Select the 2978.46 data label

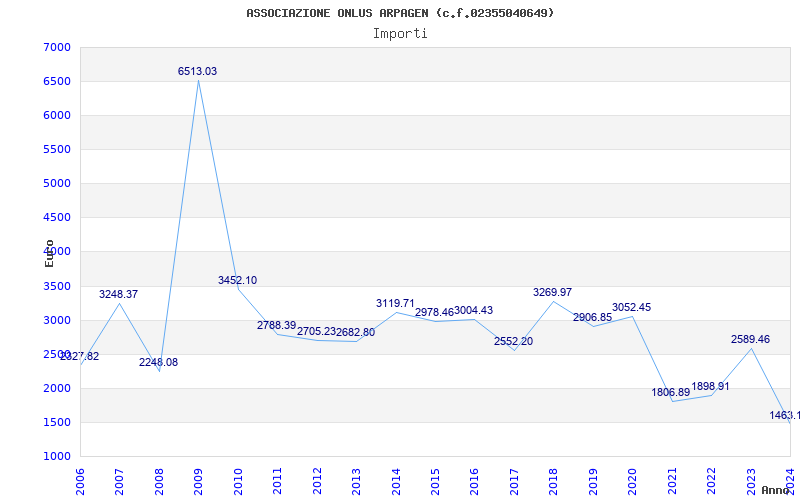click(x=434, y=312)
